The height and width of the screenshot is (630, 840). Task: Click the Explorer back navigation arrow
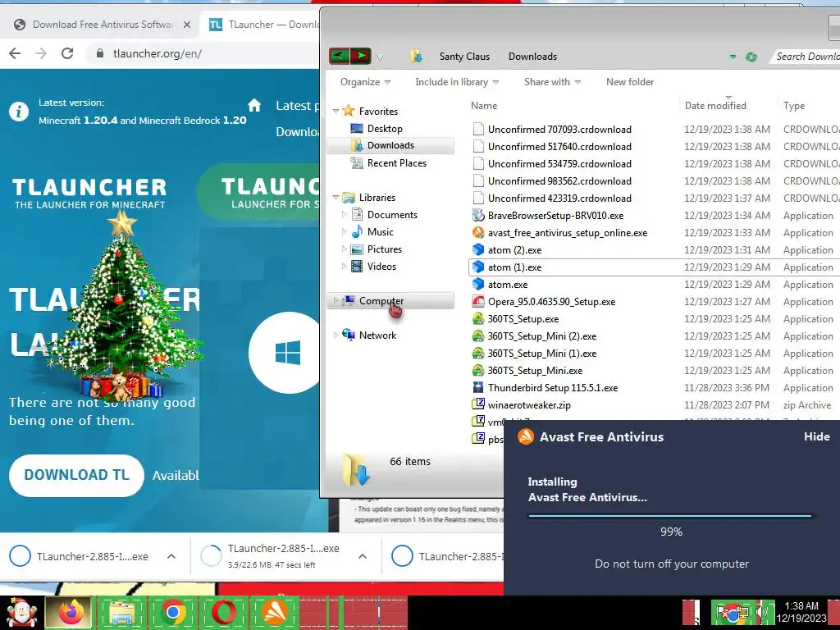339,56
